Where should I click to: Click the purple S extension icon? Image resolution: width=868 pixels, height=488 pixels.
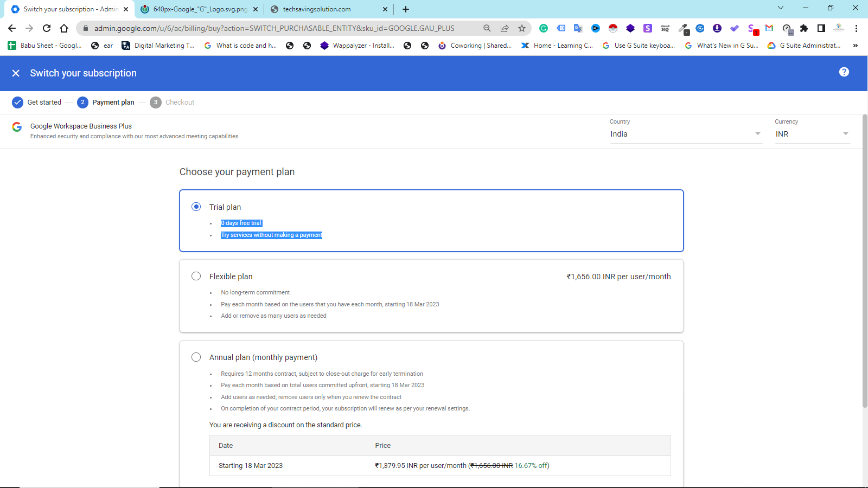[x=648, y=28]
